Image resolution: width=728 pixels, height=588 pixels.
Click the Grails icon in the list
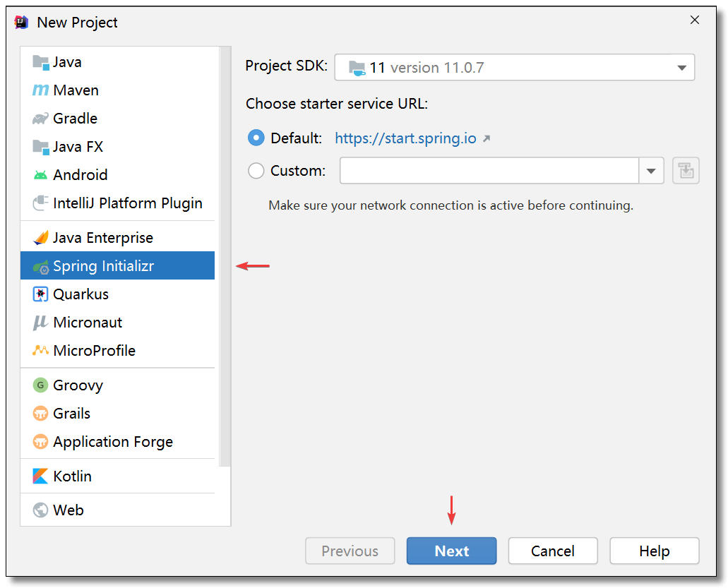point(40,414)
